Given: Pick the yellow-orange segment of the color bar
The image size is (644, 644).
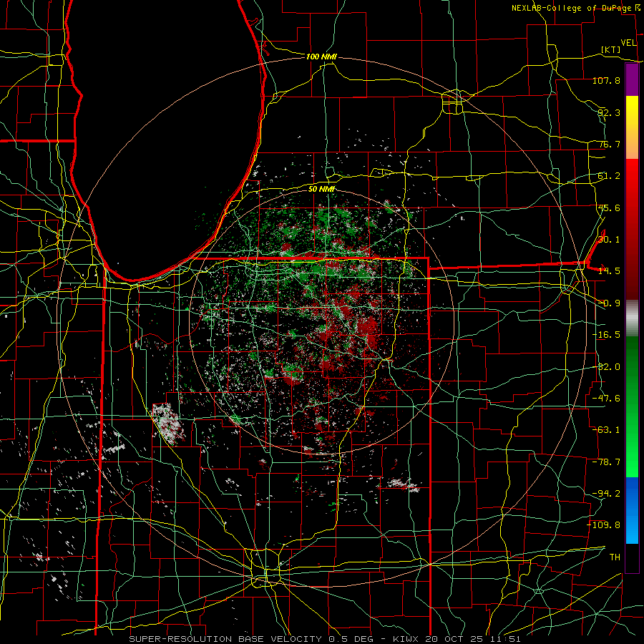Looking at the screenshot, I should pos(632,127).
